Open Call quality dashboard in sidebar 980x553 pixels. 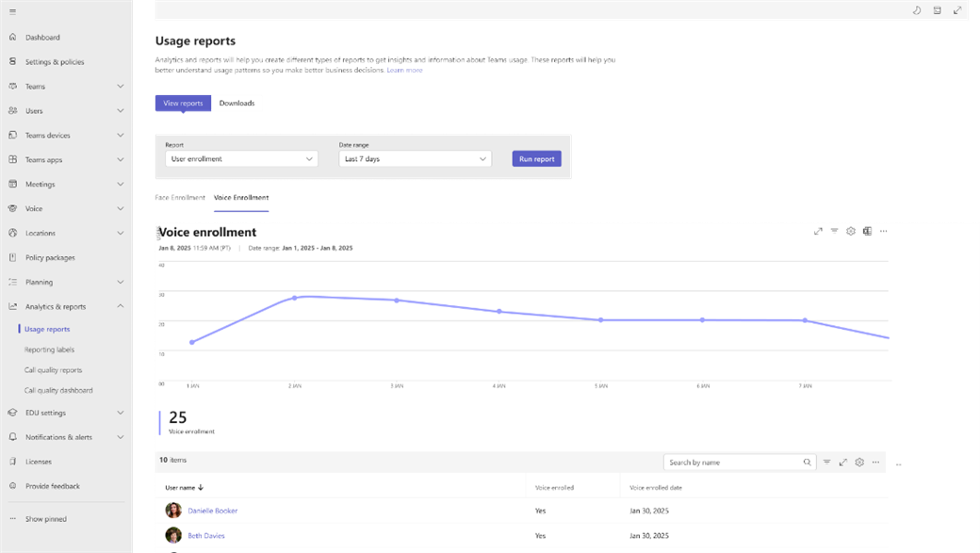[58, 390]
